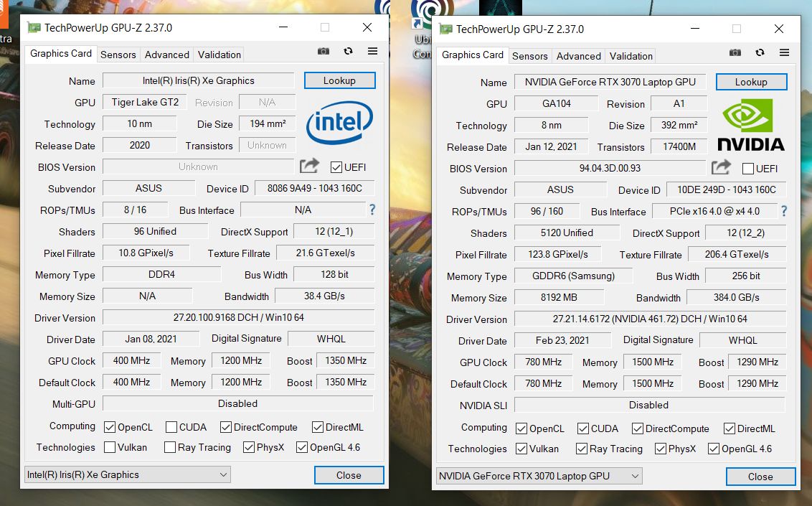Toggle Ray Tracing checkbox in Intel window
Viewport: 812px width, 506px height.
tap(170, 447)
